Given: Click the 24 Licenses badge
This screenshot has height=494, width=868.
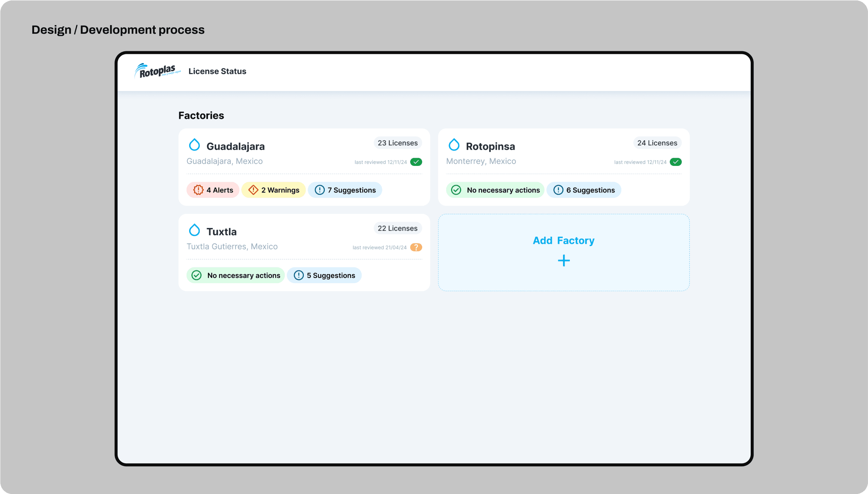Looking at the screenshot, I should pyautogui.click(x=657, y=143).
